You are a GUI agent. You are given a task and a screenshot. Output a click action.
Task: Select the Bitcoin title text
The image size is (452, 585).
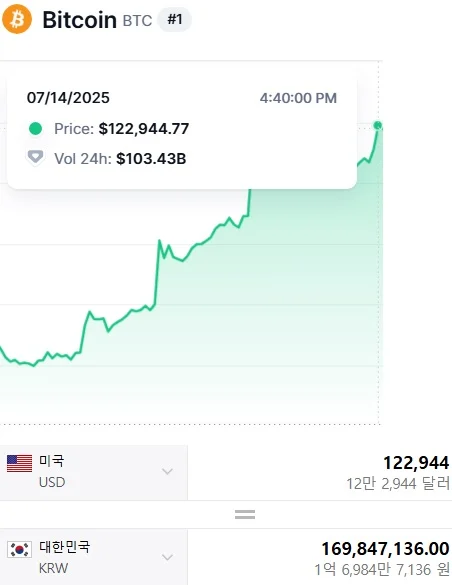(x=79, y=20)
